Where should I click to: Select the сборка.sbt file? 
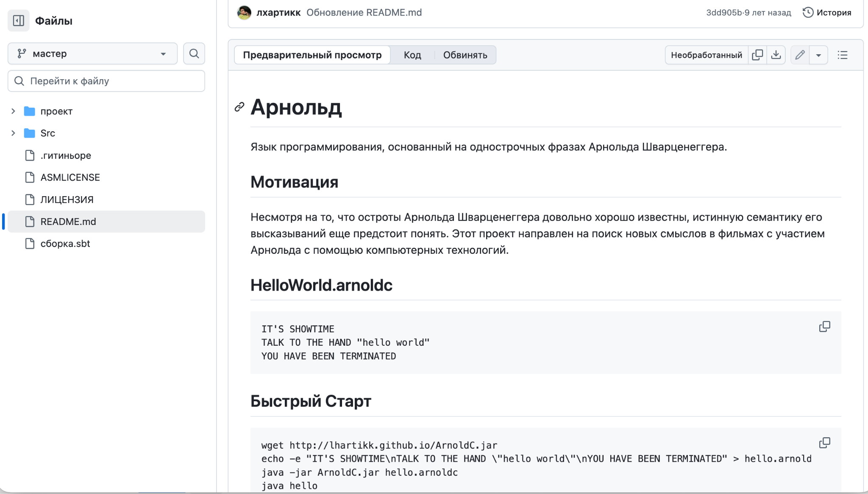click(x=64, y=244)
